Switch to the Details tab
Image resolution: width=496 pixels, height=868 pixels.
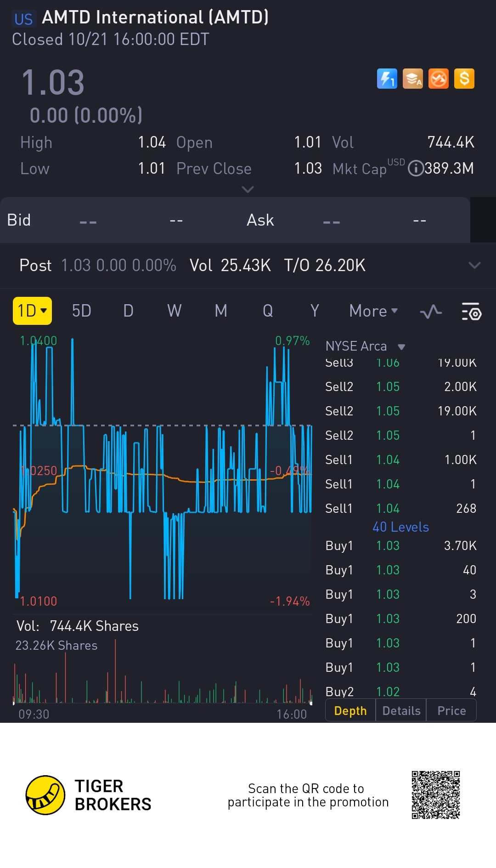tap(401, 711)
